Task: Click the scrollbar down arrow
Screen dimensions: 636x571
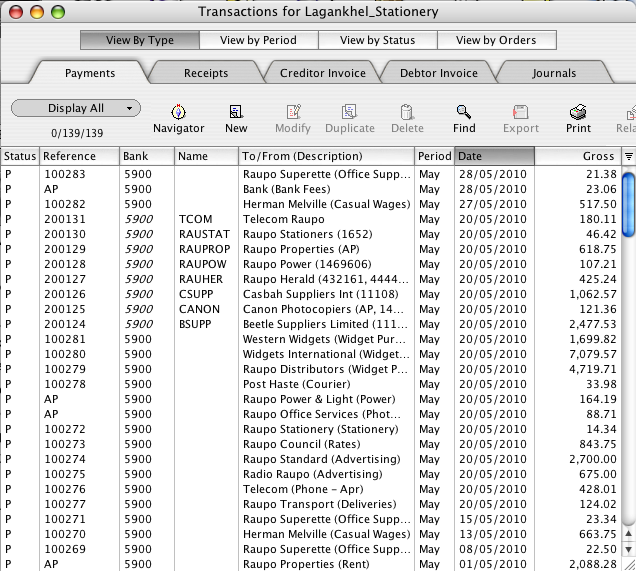Action: [629, 550]
